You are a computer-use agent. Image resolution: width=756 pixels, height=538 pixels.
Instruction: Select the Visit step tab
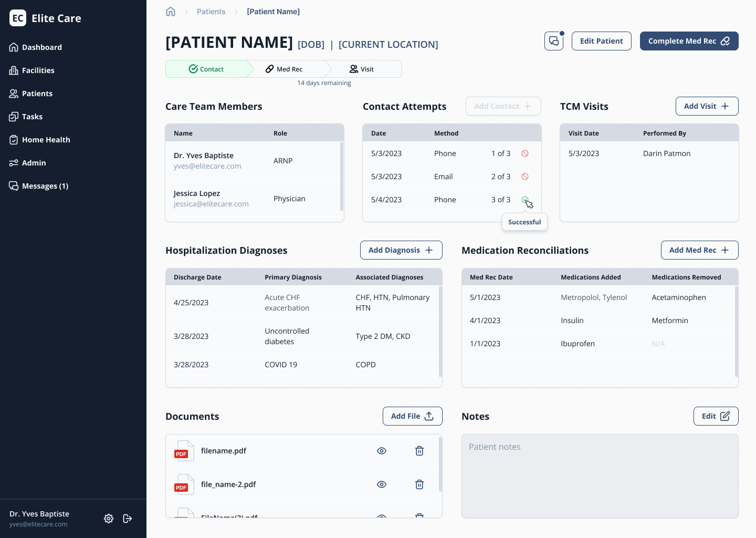362,69
